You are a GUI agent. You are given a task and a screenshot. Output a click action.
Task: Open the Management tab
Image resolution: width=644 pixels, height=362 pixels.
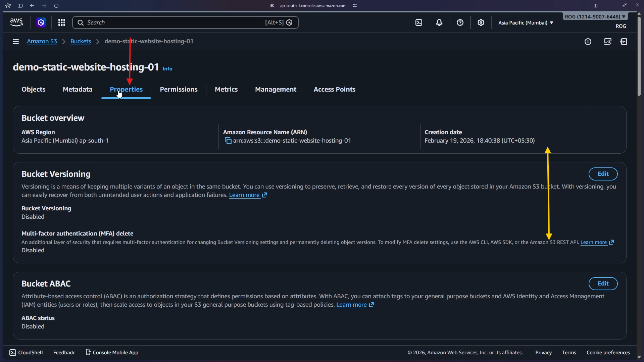(276, 89)
